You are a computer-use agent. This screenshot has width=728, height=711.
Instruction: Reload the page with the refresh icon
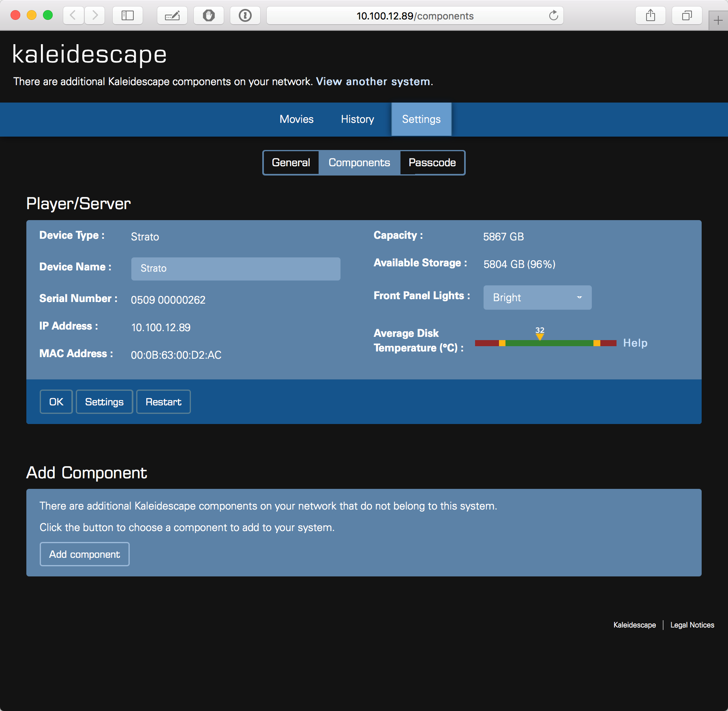click(x=553, y=16)
